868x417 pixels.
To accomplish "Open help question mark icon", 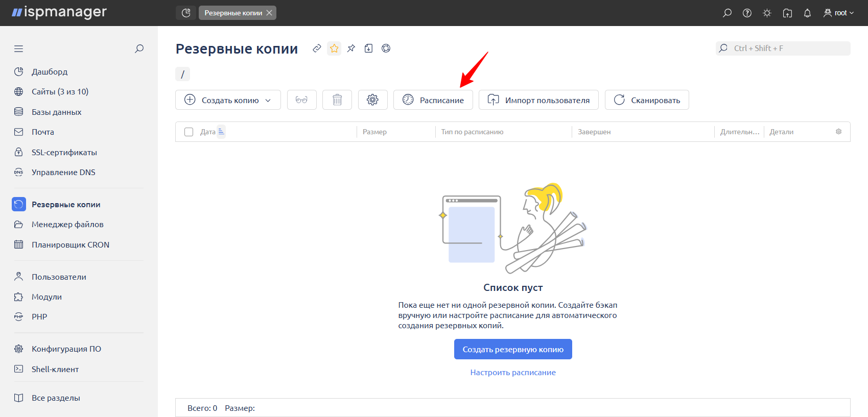I will click(747, 13).
